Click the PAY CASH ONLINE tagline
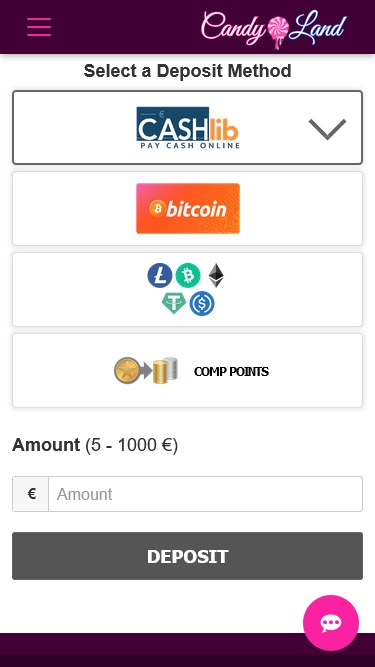 click(190, 145)
